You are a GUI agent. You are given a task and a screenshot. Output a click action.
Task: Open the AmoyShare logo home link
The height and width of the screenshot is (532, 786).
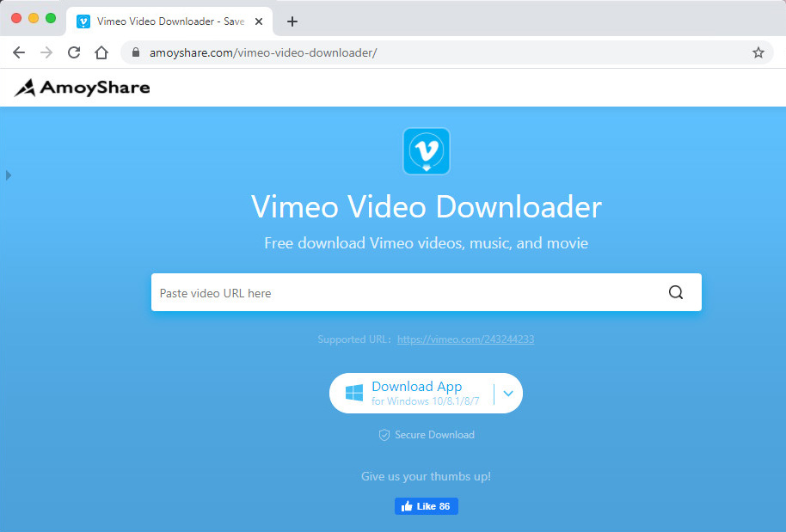(82, 88)
